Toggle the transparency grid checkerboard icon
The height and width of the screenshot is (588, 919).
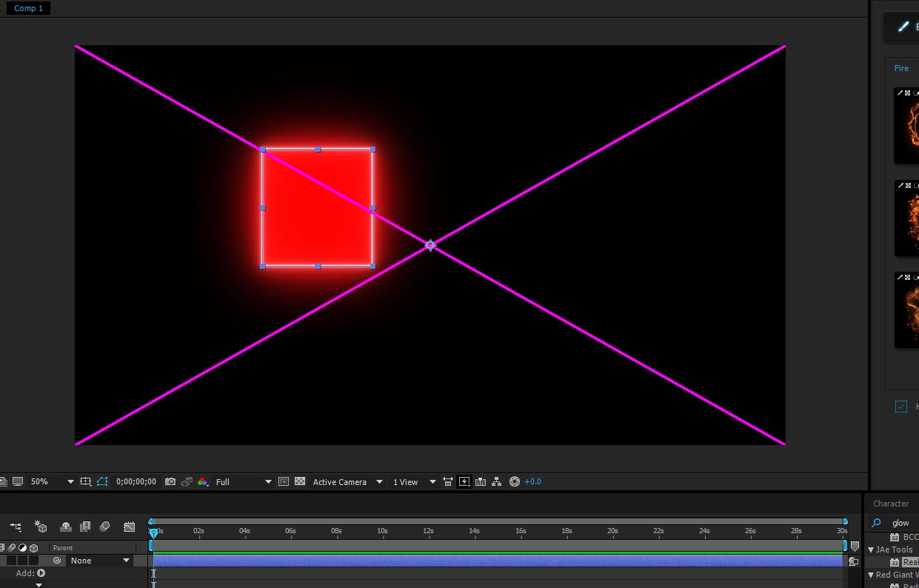point(300,481)
